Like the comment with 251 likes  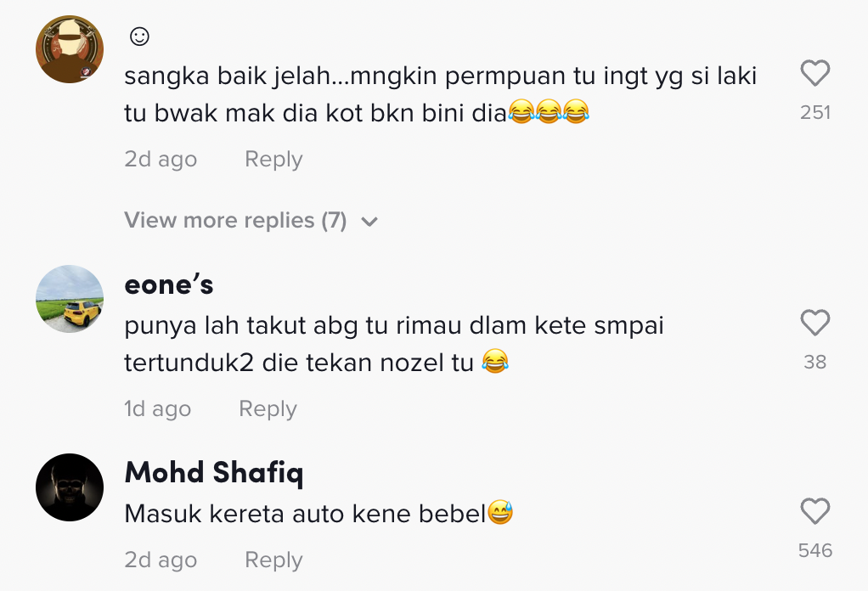[814, 75]
